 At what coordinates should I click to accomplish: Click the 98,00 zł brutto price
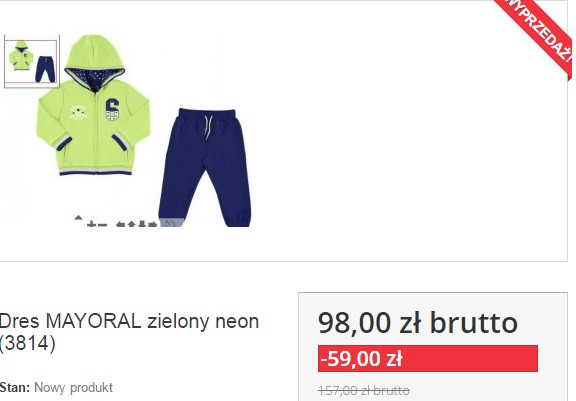pos(418,323)
